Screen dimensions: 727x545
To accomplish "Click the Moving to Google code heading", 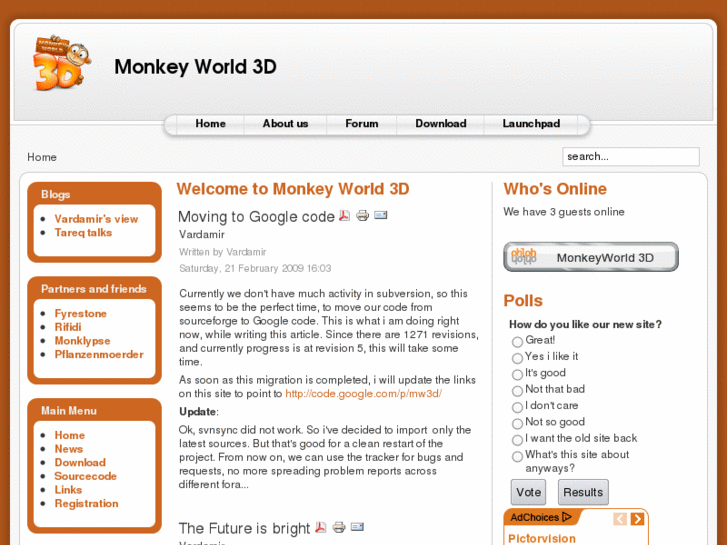I will 256,217.
